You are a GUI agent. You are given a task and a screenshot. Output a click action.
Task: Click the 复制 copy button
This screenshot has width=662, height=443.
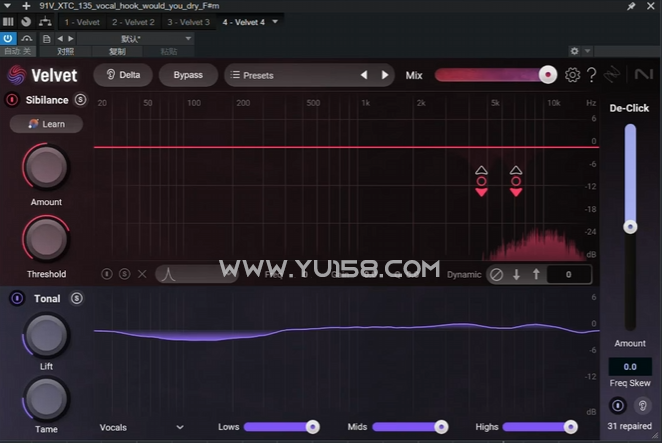point(117,52)
